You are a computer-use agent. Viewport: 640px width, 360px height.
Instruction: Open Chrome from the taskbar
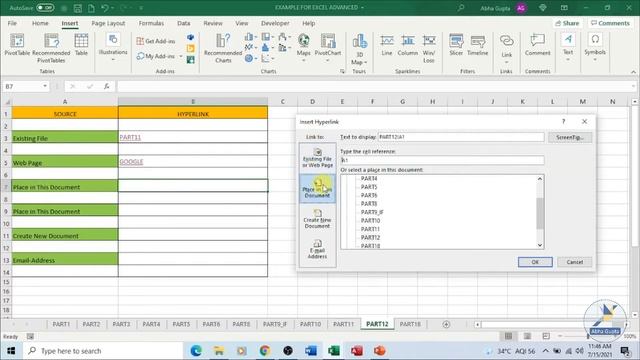pos(264,351)
